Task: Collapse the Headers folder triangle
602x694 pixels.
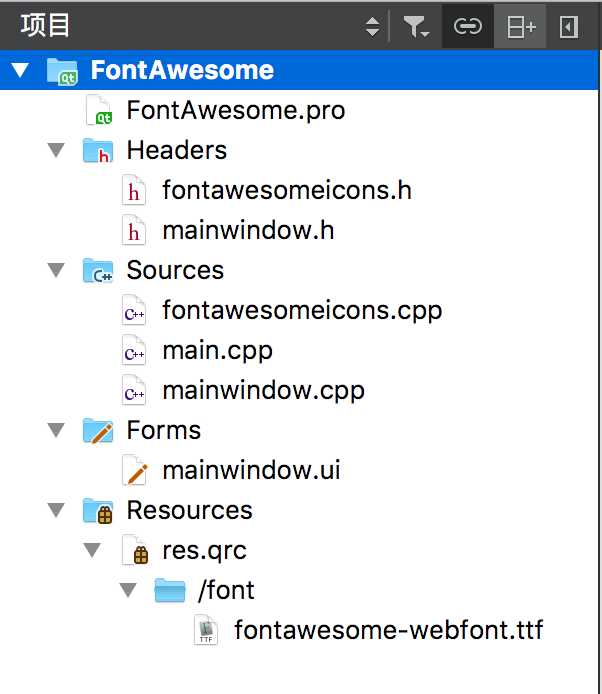Action: coord(56,150)
